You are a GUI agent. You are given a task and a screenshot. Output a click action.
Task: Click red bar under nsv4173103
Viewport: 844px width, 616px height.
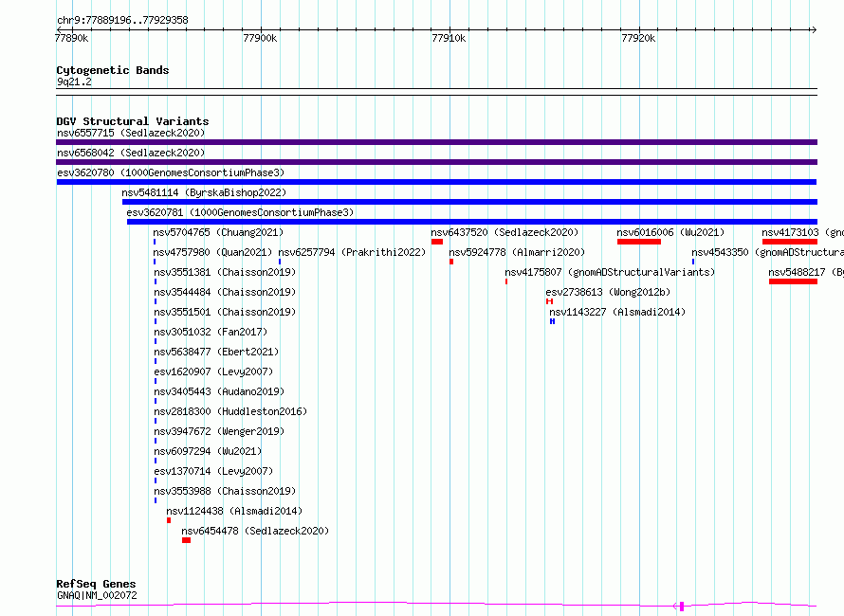click(x=790, y=242)
